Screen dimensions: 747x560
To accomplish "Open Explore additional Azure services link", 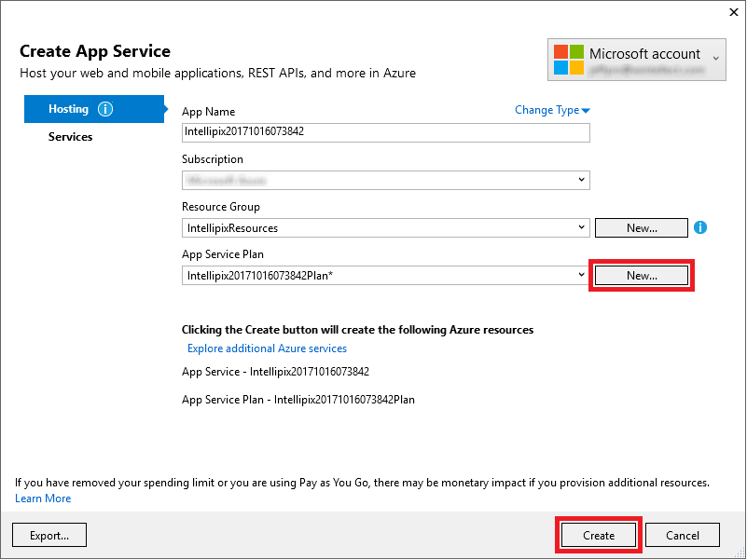I will 267,348.
